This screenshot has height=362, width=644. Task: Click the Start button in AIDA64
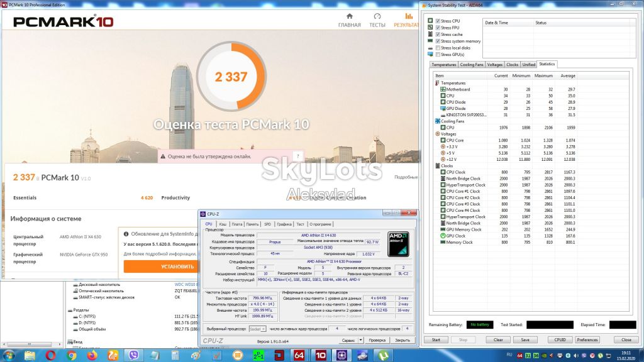coord(436,340)
